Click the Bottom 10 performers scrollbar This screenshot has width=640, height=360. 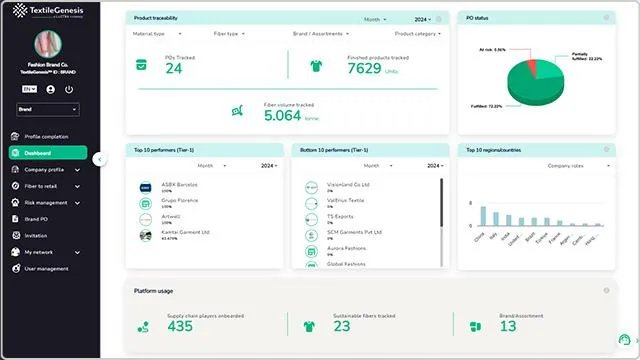[441, 202]
